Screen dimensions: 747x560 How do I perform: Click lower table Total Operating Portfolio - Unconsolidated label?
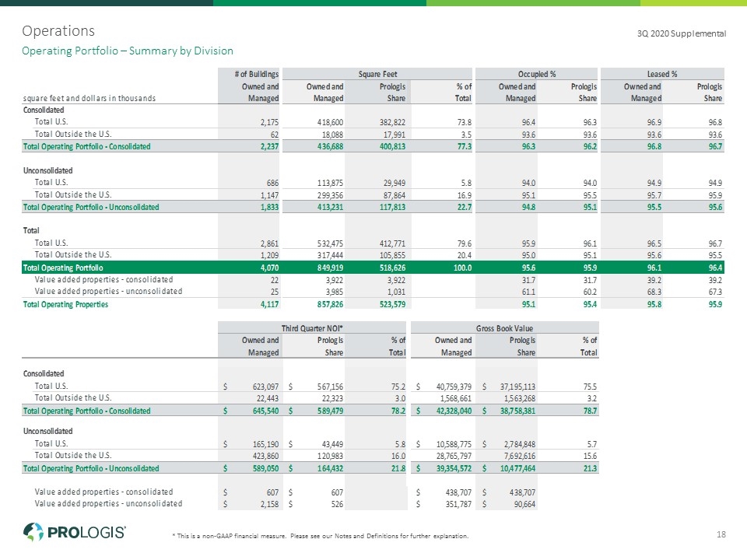point(91,468)
